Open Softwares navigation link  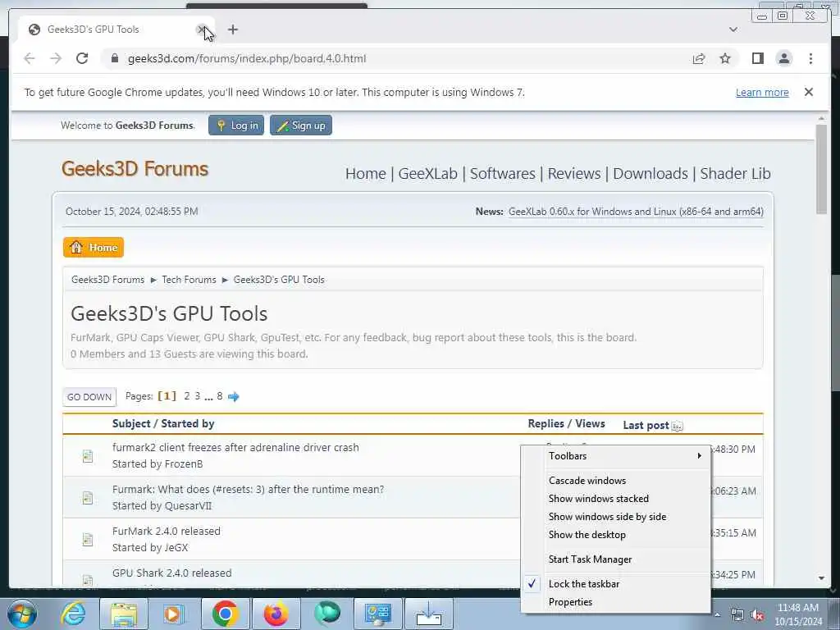(503, 174)
